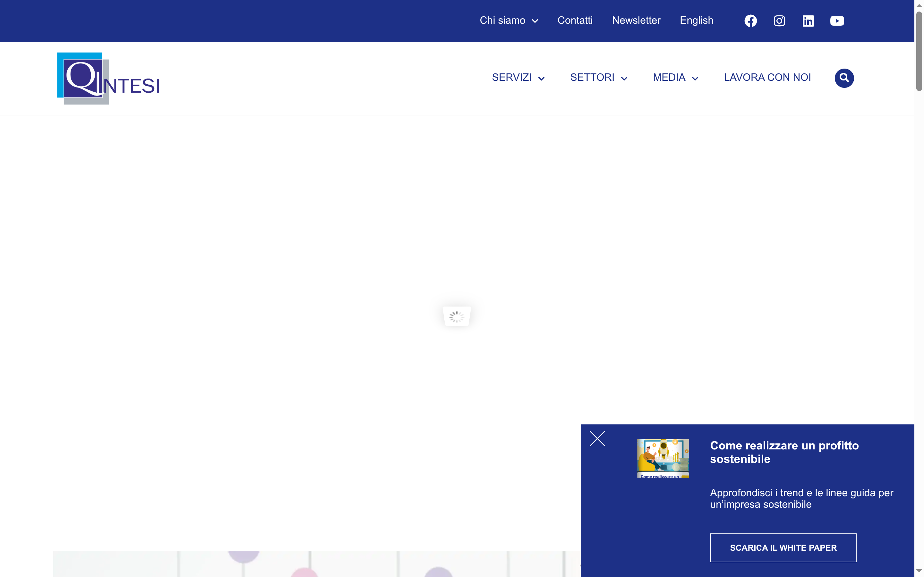Dismiss the white paper popup

[x=597, y=439]
